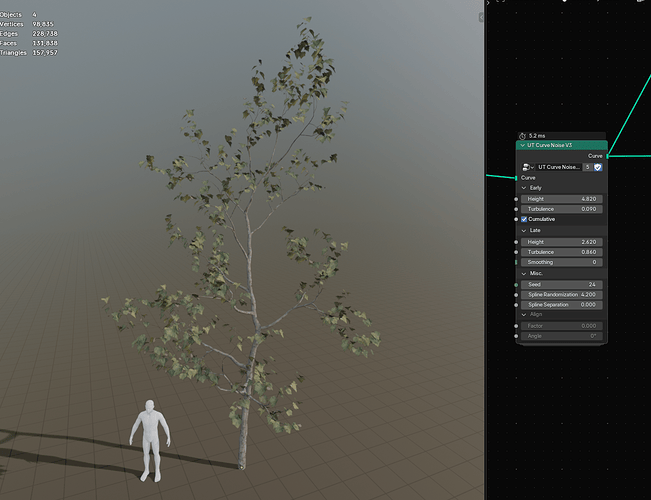Click the Spline Randomization input socket

[516, 295]
